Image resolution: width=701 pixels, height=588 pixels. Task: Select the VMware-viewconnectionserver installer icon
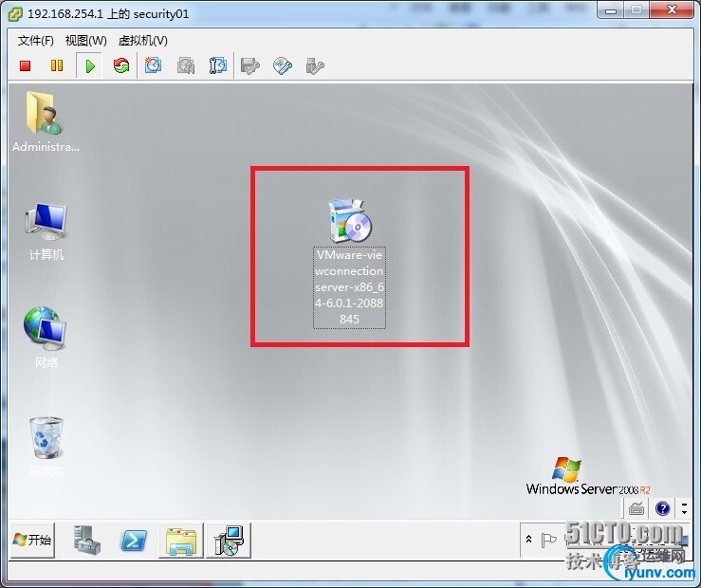coord(349,264)
